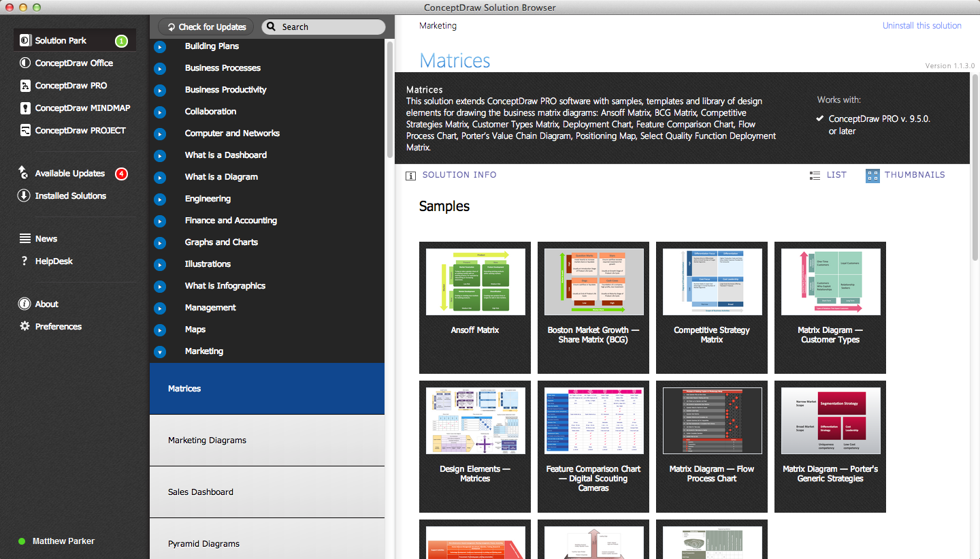Expand the Finance and Accounting category

(x=160, y=221)
